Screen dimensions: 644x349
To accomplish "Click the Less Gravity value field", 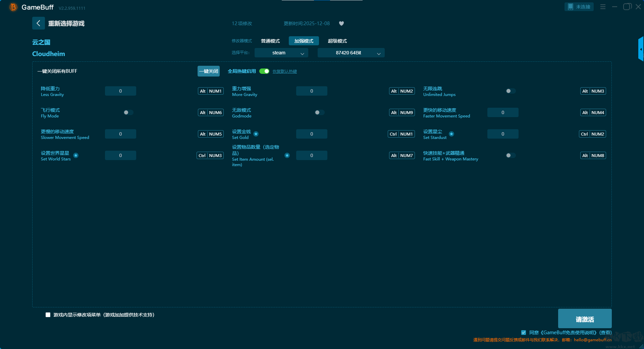I will tap(120, 91).
